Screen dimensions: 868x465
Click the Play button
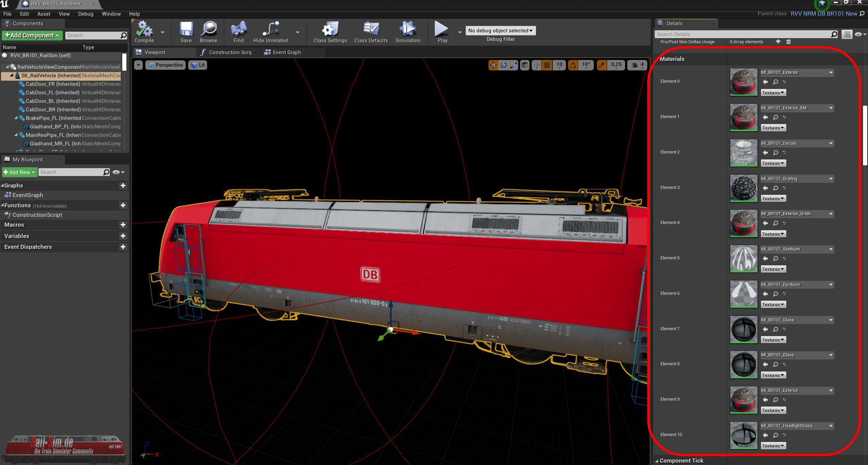pyautogui.click(x=442, y=32)
